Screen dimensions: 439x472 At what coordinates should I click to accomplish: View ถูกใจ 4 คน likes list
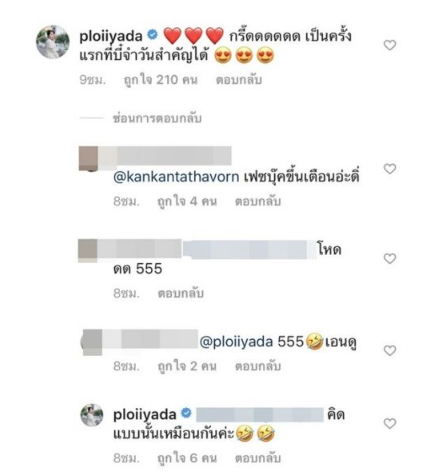coord(187,201)
